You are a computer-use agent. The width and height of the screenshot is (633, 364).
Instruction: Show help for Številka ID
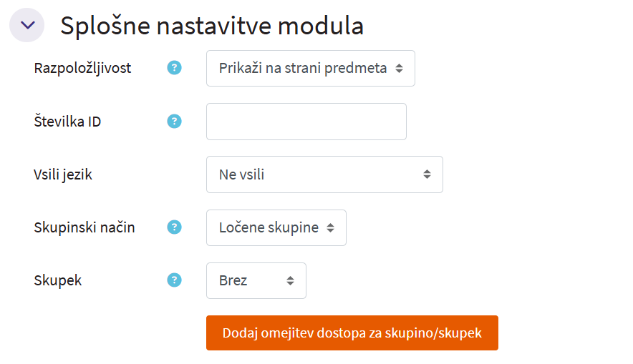174,121
